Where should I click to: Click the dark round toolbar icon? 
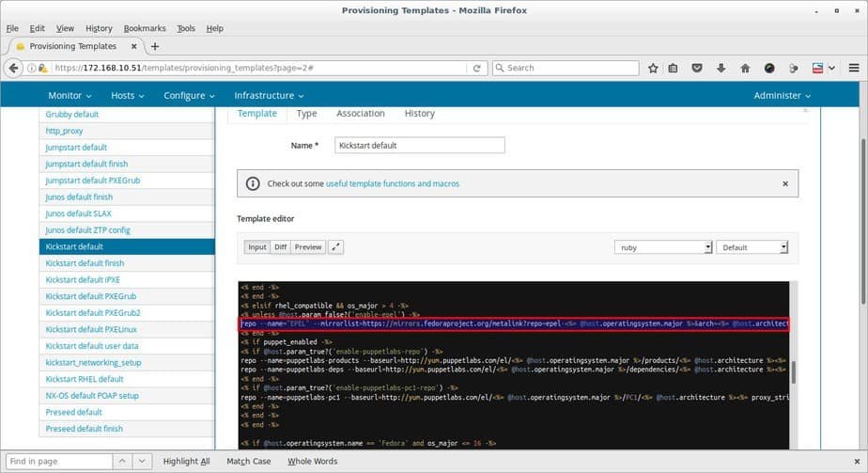(769, 68)
